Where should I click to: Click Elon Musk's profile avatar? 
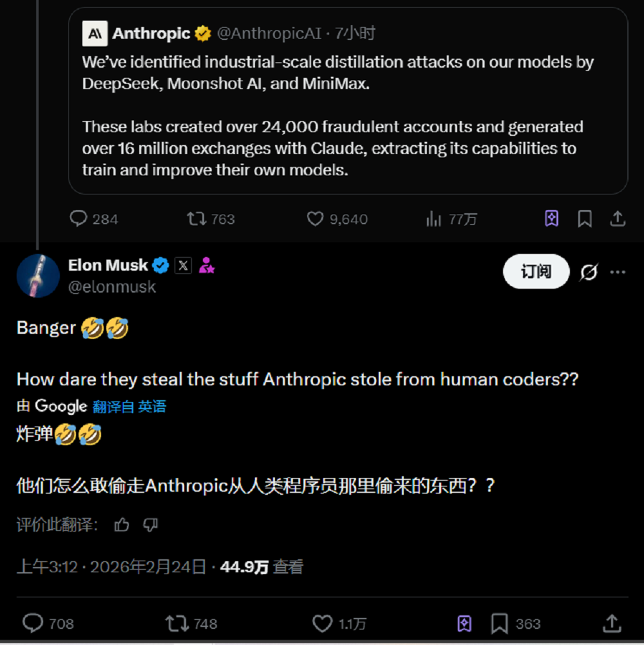(x=38, y=275)
